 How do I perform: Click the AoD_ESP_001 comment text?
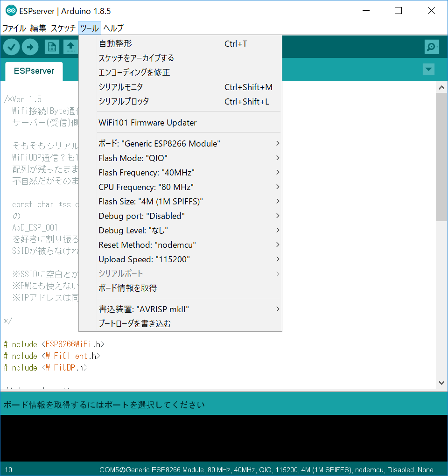tap(35, 228)
